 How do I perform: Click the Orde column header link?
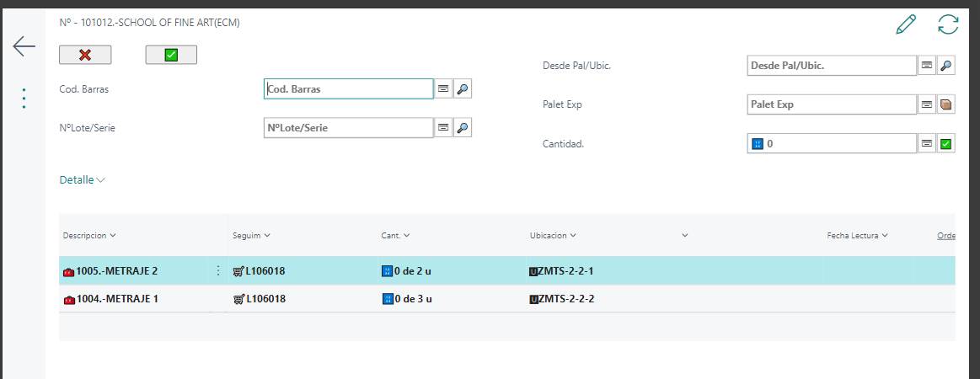point(945,235)
